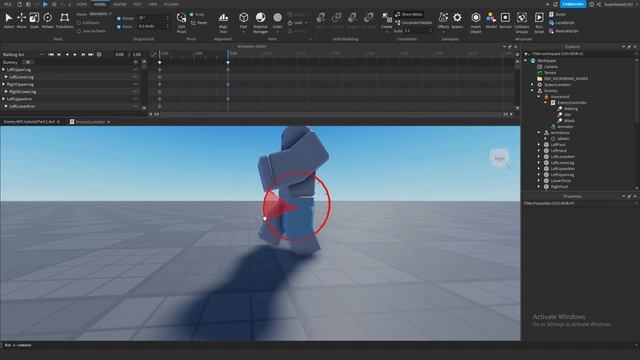The height and width of the screenshot is (360, 640).
Task: Click the blue Play button in top bar
Action: click(x=45, y=4)
